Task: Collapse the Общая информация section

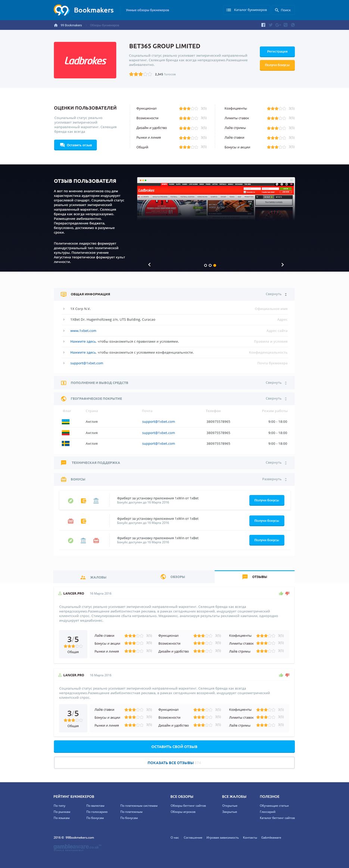Action: pos(276,294)
